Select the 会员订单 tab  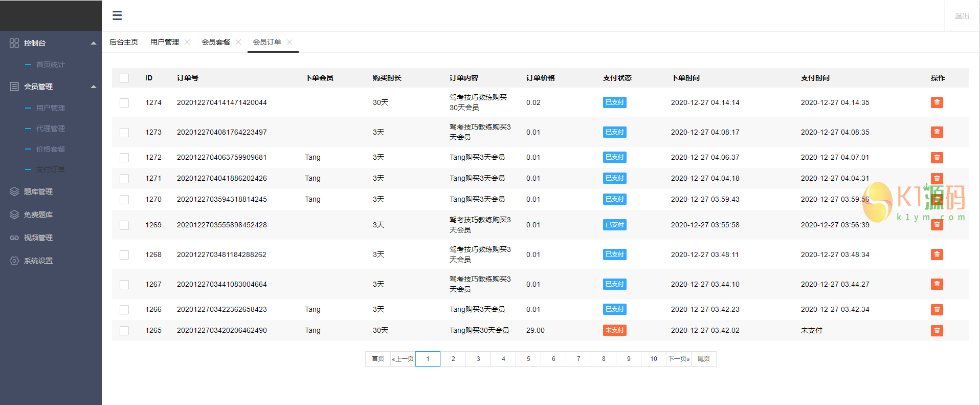267,42
